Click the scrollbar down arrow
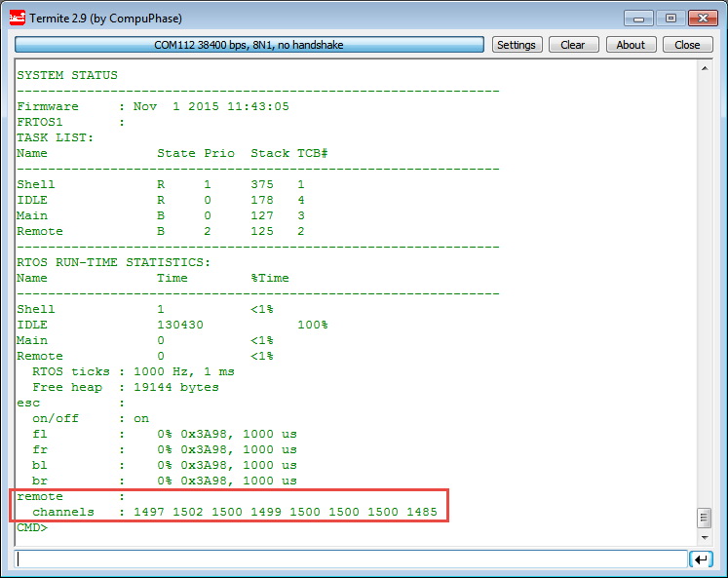Screen dimensions: 728x578 705,537
